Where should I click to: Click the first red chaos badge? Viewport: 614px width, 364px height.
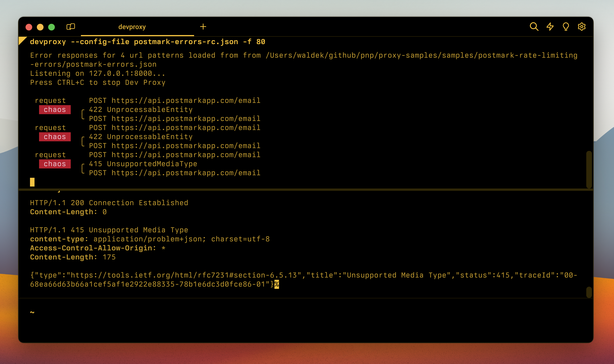55,110
